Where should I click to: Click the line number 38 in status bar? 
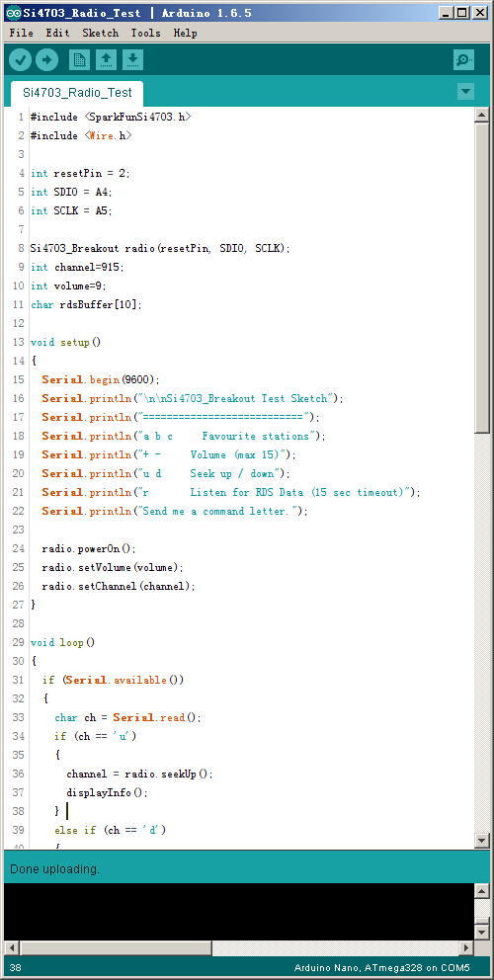16,968
